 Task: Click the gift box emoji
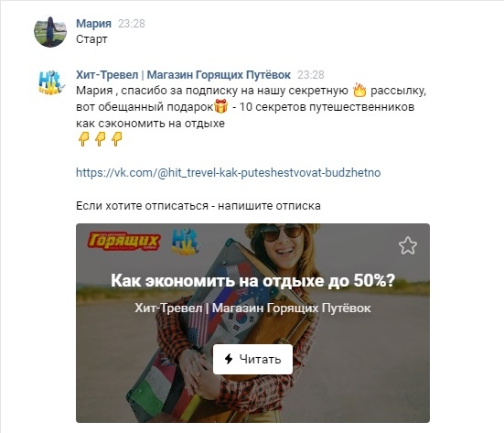click(x=220, y=106)
